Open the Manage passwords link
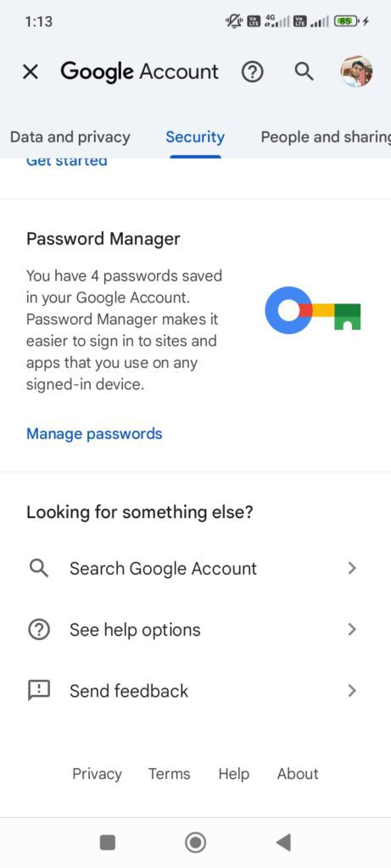The width and height of the screenshot is (391, 868). point(94,433)
